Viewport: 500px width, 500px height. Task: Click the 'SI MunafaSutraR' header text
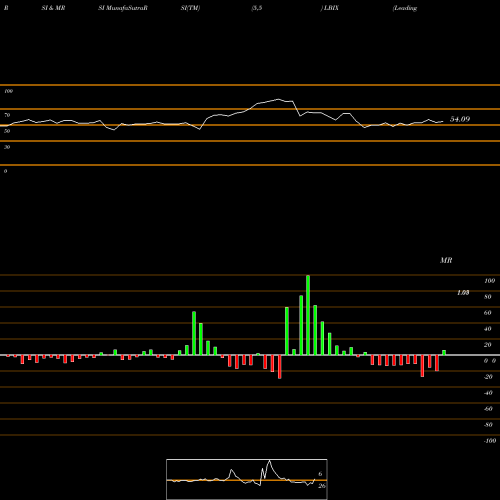pos(123,8)
